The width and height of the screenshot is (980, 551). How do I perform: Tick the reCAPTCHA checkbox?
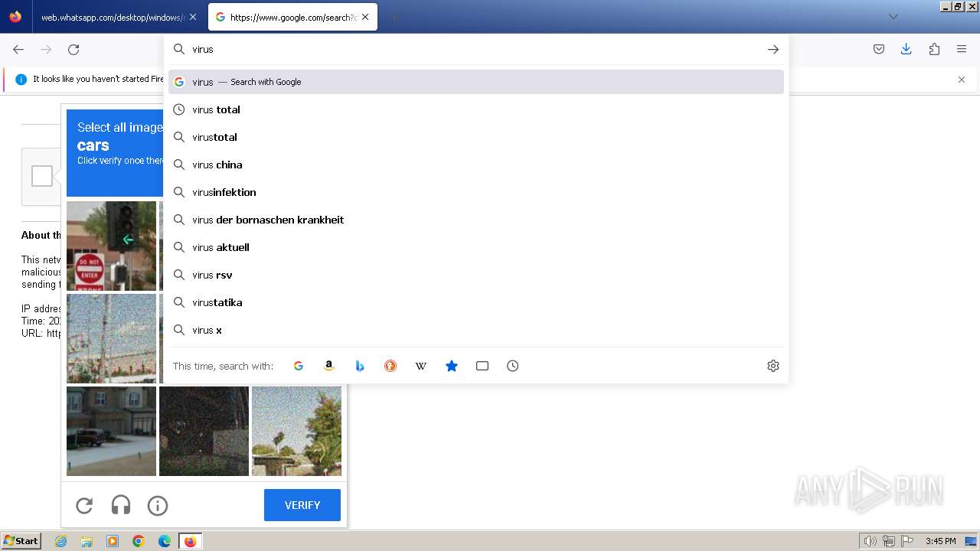[42, 176]
